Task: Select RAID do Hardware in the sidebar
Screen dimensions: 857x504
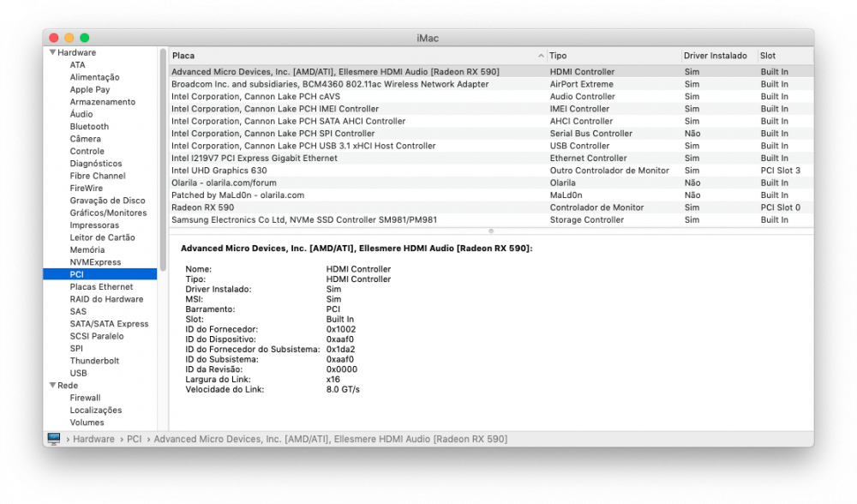Action: click(x=106, y=299)
